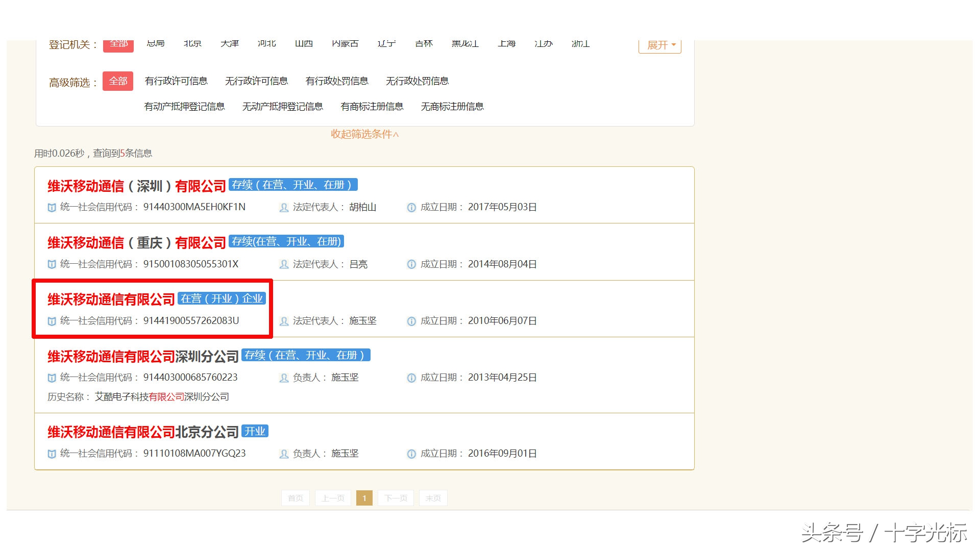This screenshot has height=551, width=980.
Task: Select the 有商标注册信息 filter option
Action: (372, 106)
